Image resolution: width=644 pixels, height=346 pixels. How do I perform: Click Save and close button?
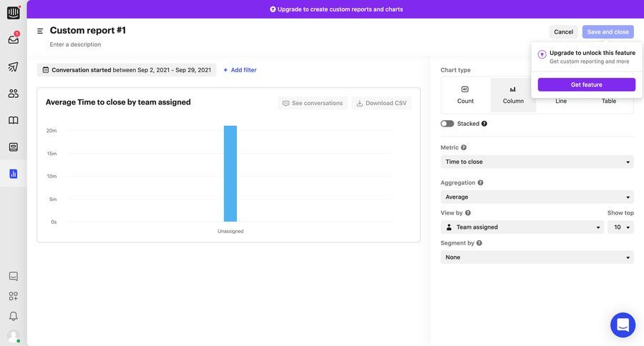click(608, 31)
